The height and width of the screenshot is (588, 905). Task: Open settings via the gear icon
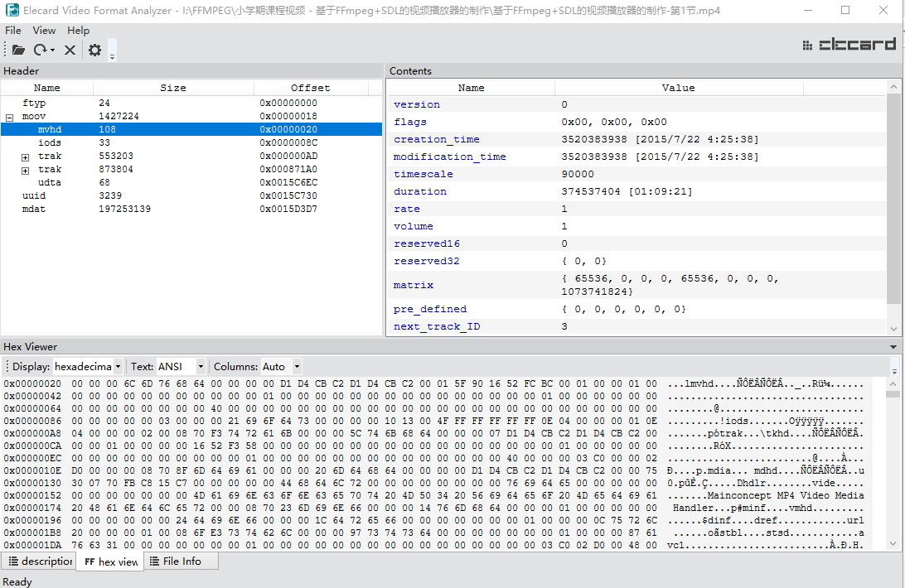click(x=94, y=51)
